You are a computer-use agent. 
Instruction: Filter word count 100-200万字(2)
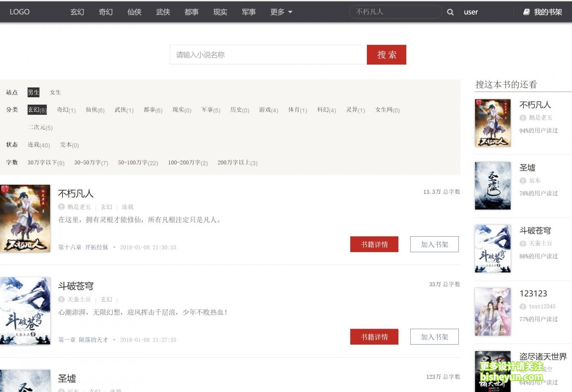(188, 163)
